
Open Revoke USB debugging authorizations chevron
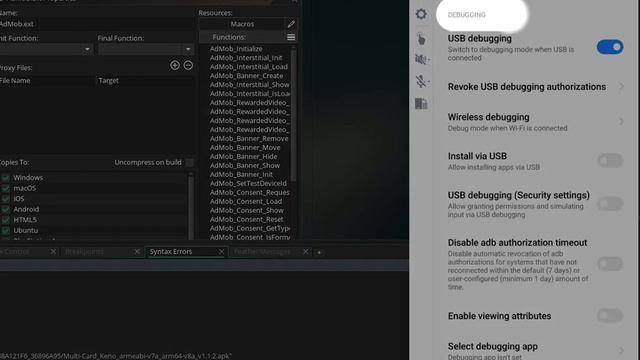click(x=621, y=87)
